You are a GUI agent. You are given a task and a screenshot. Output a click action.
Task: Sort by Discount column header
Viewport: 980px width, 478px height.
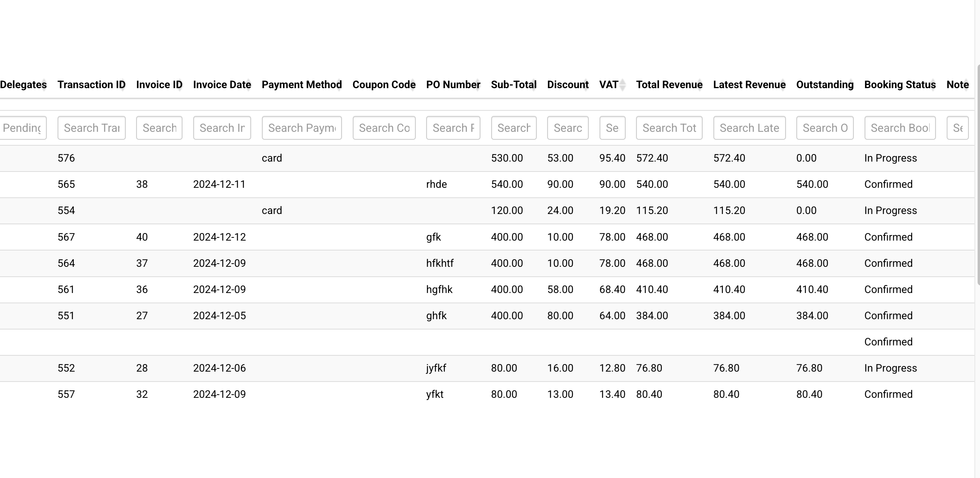coord(567,85)
